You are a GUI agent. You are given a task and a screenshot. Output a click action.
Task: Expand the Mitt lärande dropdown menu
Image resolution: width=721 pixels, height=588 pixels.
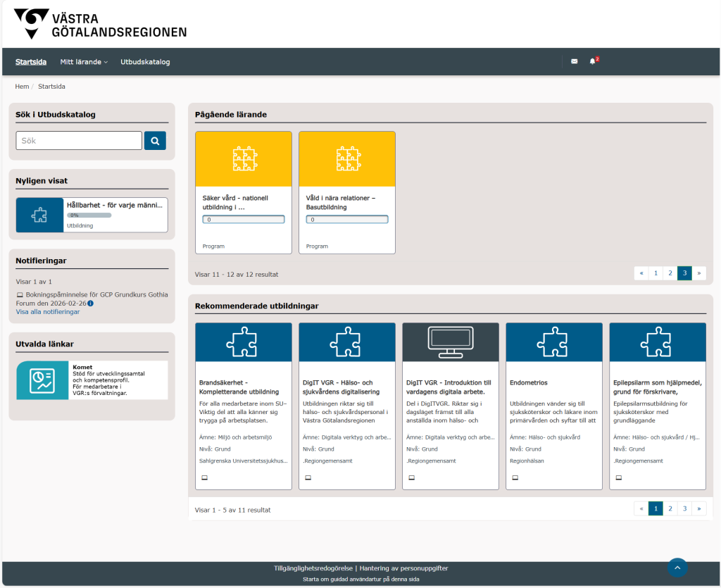pos(84,61)
